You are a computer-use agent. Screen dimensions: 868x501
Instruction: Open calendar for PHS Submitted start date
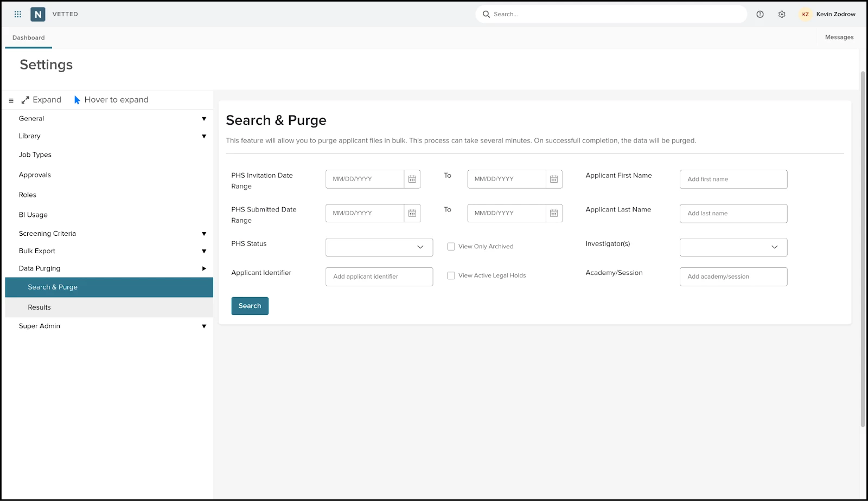coord(412,213)
